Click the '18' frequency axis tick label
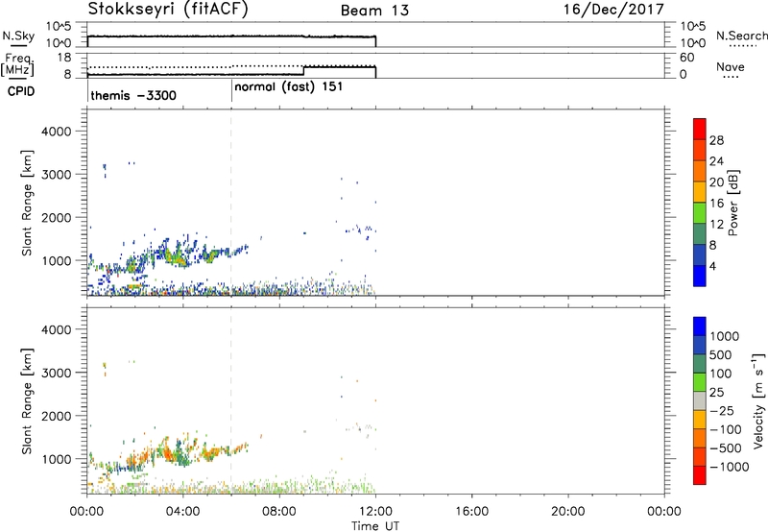768x532 pixels. [64, 58]
